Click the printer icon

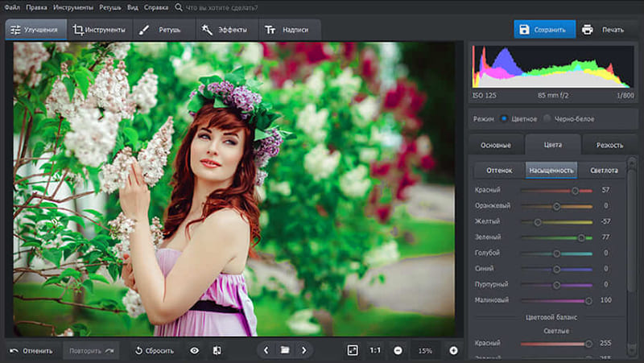[588, 30]
